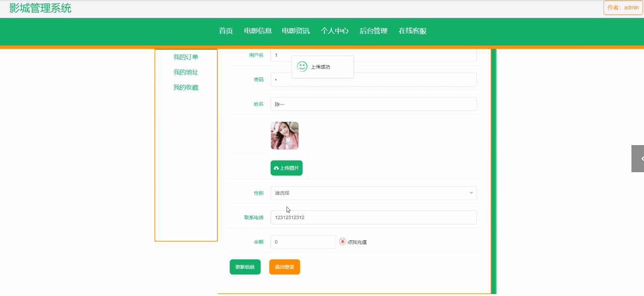
Task: Open the 性别 gender dropdown
Action: (373, 193)
